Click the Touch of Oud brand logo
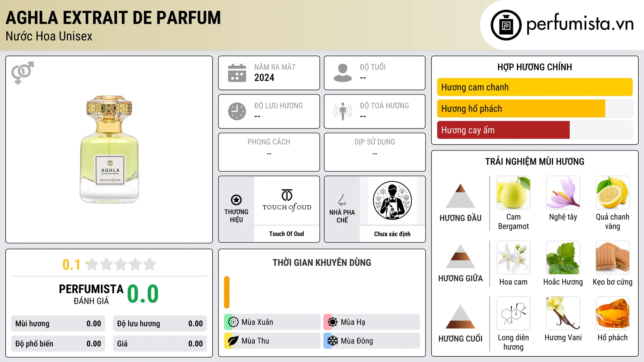 pyautogui.click(x=287, y=200)
